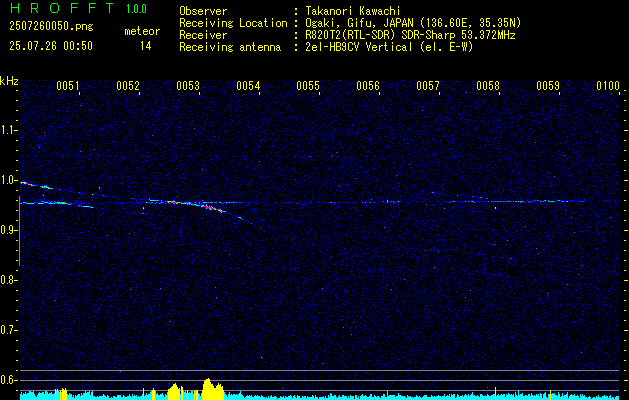Click location Ogaki, Gifu, JAPAN text
Image resolution: width=629 pixels, height=400 pixels.
413,23
